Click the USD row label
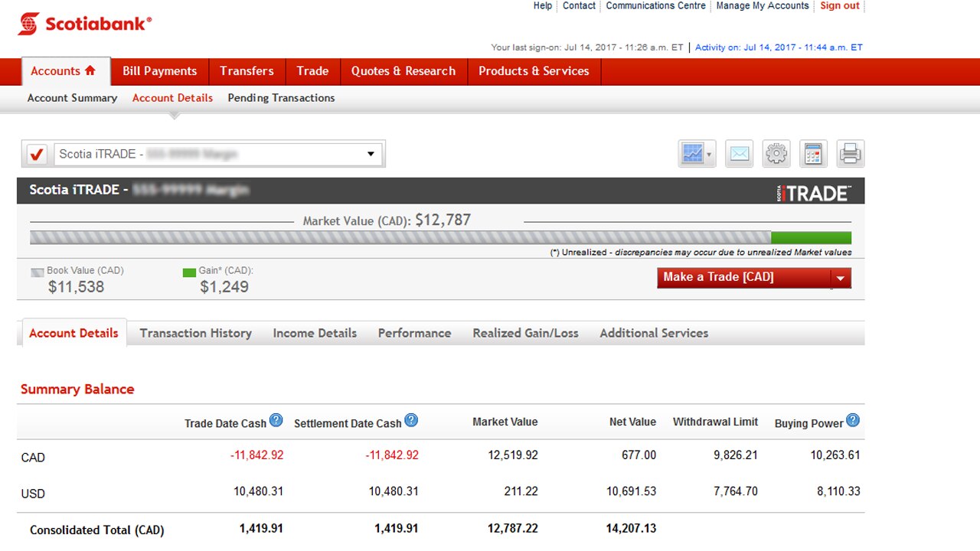The width and height of the screenshot is (980, 551). 33,494
